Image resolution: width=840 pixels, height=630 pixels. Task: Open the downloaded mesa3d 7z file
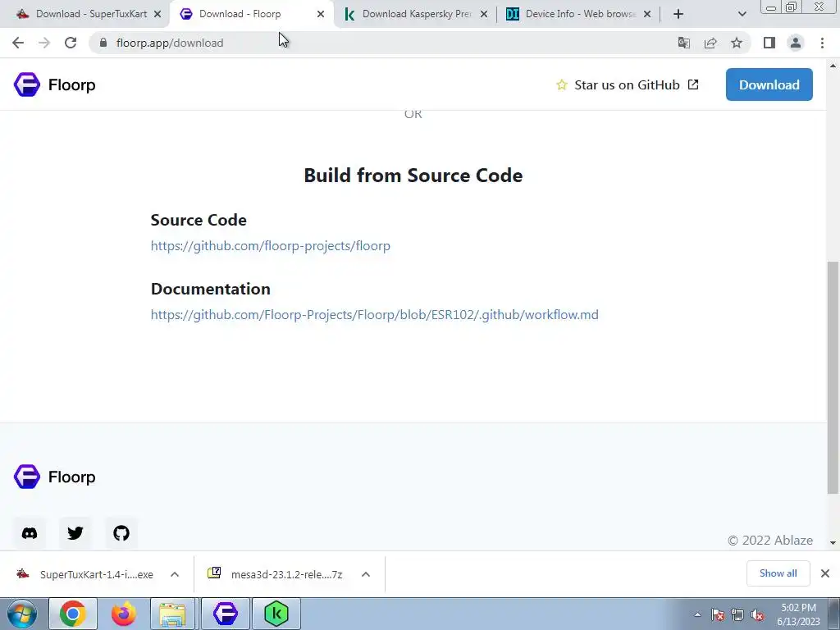(276, 574)
